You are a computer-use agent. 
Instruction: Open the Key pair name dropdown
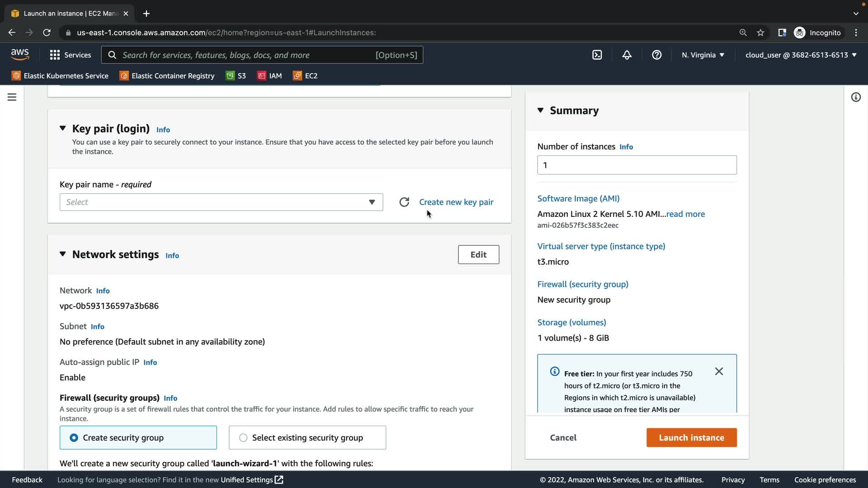coord(221,202)
